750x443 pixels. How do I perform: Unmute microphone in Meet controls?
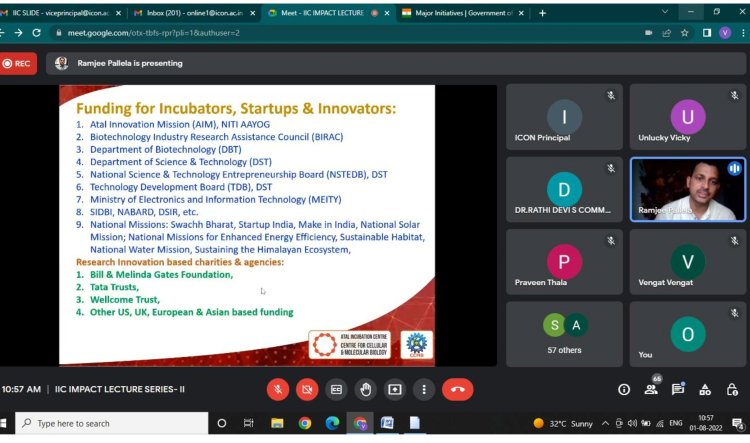[x=278, y=389]
